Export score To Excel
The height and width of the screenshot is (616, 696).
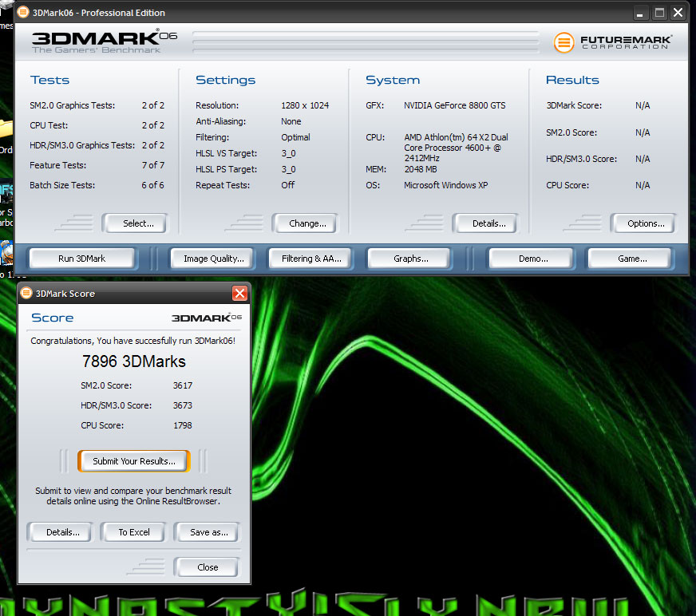pyautogui.click(x=134, y=532)
